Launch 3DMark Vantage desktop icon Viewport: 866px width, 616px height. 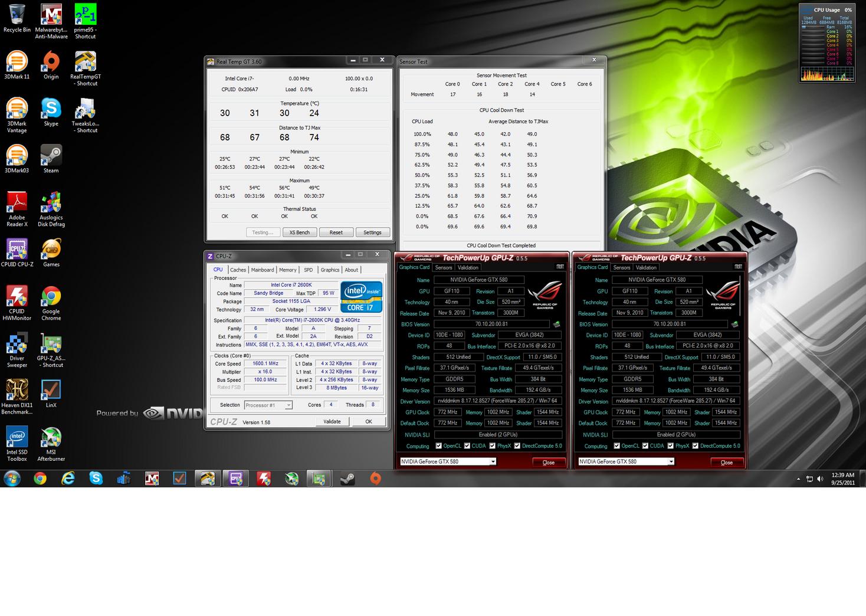pos(17,115)
